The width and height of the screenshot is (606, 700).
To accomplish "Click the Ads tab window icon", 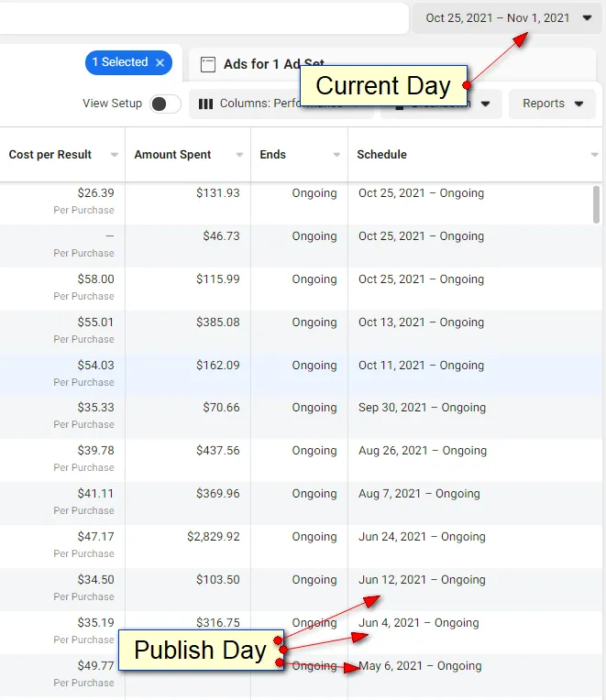I will click(x=208, y=64).
